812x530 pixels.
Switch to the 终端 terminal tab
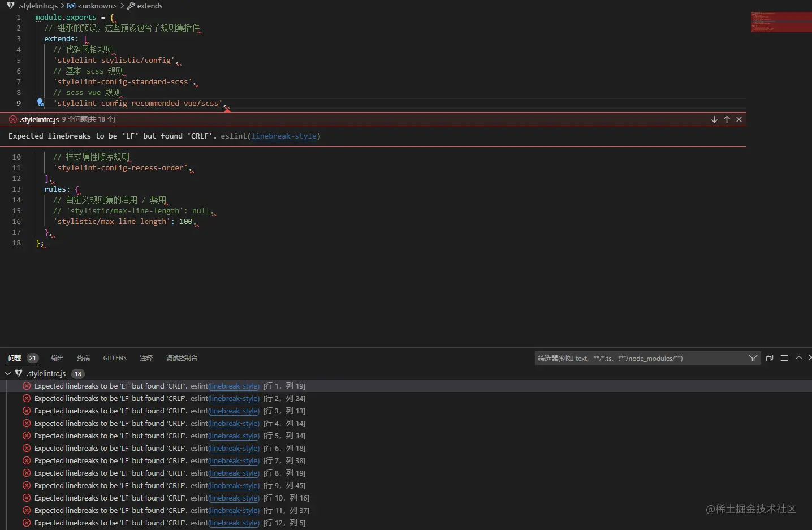pos(84,358)
